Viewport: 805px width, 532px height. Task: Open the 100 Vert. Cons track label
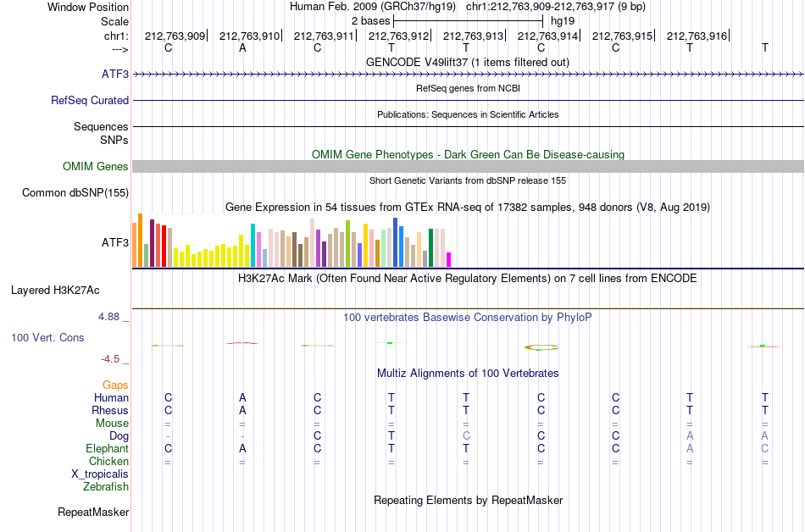pyautogui.click(x=47, y=337)
